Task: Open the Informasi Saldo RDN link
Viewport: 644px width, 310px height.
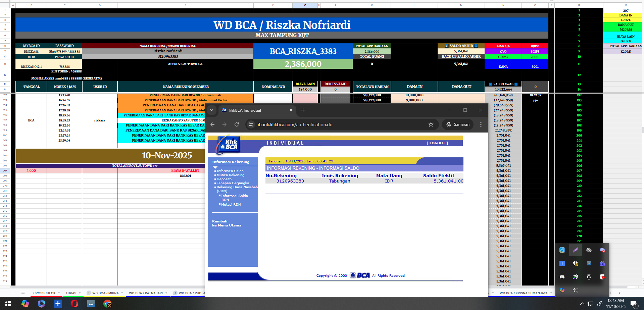Action: pyautogui.click(x=235, y=198)
